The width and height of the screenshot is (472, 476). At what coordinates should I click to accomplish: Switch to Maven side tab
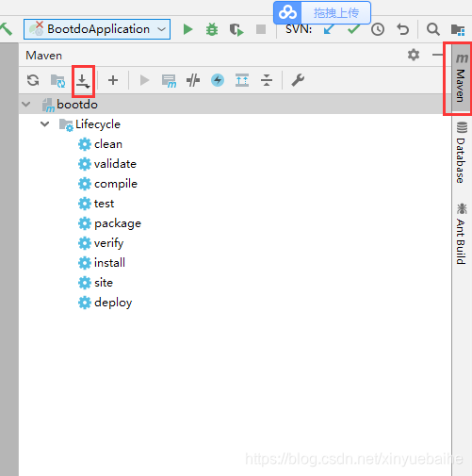coord(462,78)
